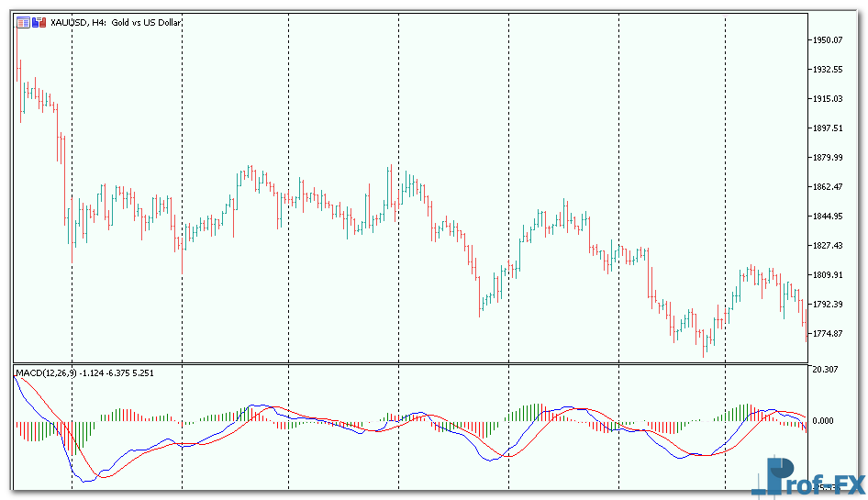Click the 1950.07 price scale label

[828, 40]
